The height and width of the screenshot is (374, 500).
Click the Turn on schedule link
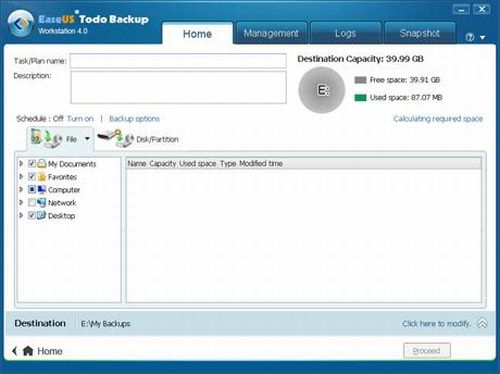coord(80,119)
